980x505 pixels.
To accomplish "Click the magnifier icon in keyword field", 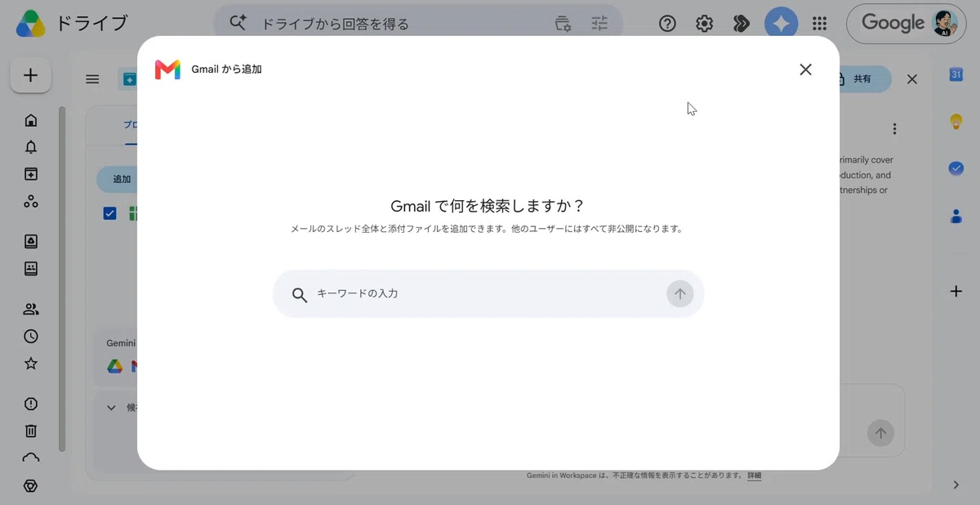I will (x=300, y=295).
